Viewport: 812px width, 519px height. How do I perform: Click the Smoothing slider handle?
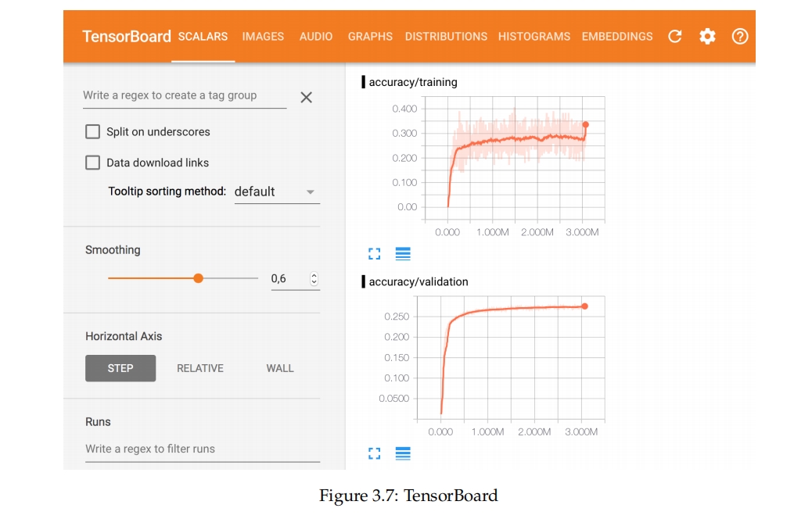(x=198, y=278)
